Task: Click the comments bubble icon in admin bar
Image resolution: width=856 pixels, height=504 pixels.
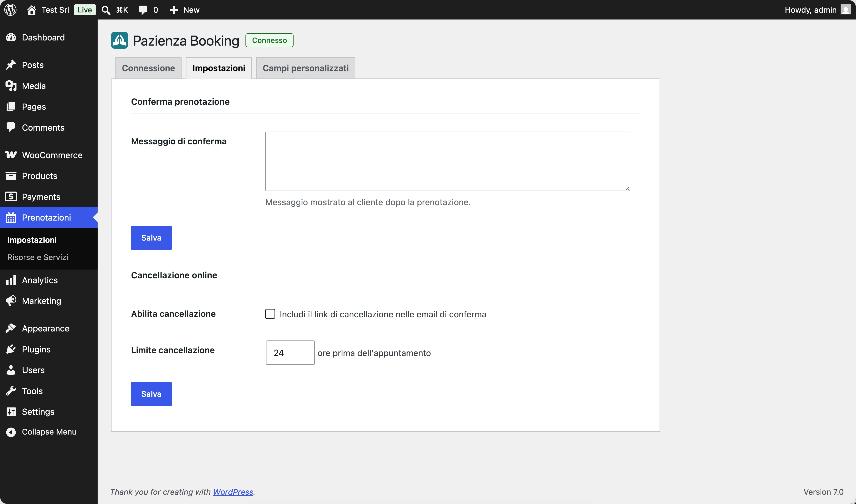Action: 143,10
